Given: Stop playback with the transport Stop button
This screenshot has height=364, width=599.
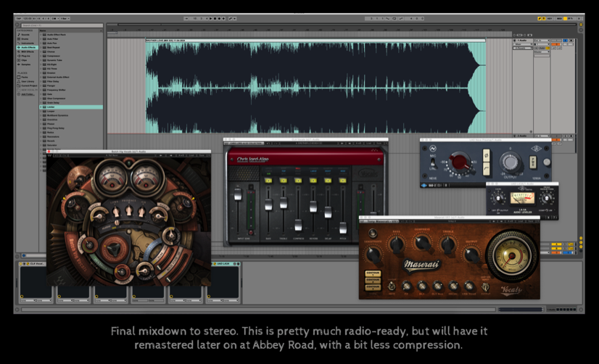Looking at the screenshot, I should point(215,18).
